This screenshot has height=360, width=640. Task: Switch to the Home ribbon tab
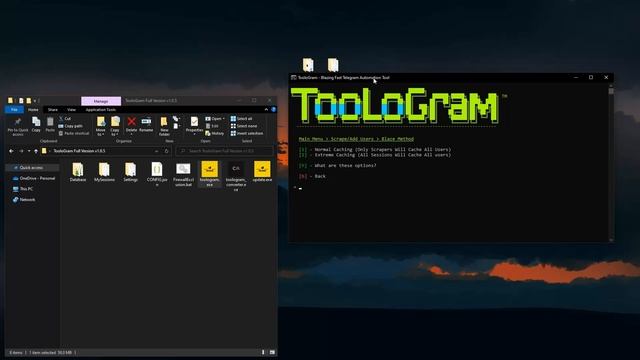pos(33,109)
